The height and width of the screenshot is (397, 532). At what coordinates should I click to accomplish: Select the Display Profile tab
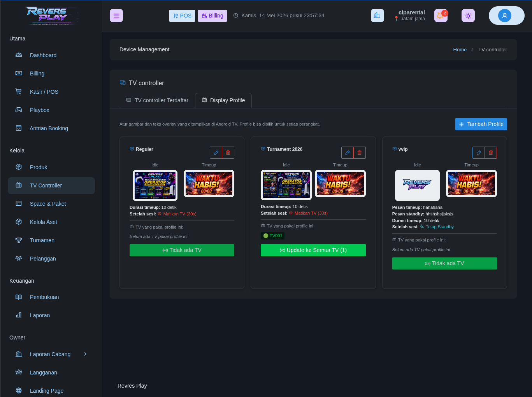(x=223, y=100)
